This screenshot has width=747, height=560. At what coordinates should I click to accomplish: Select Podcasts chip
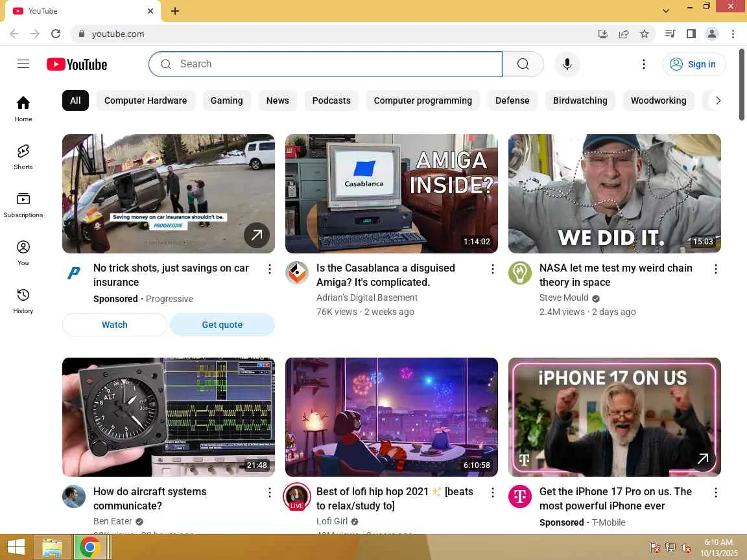(331, 100)
